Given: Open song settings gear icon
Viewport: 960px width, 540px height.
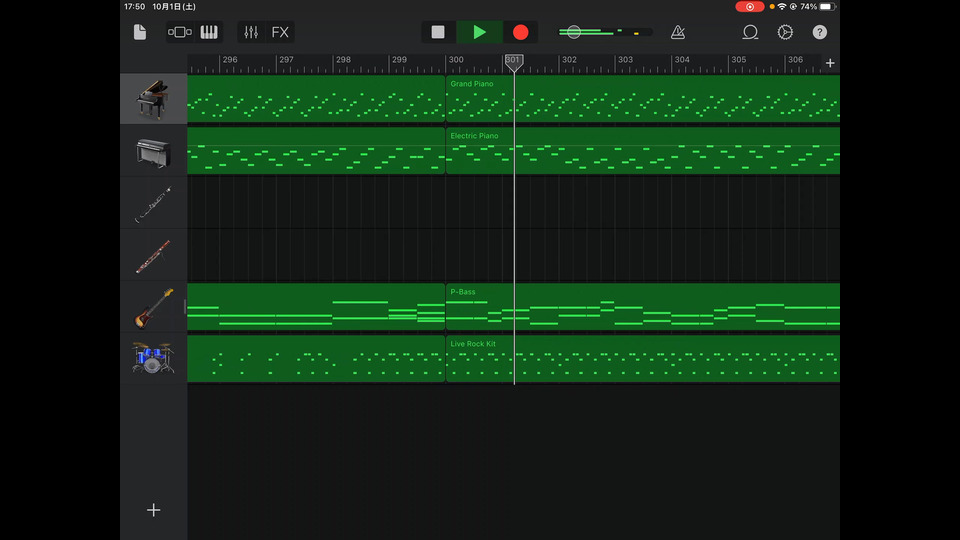Looking at the screenshot, I should [785, 32].
